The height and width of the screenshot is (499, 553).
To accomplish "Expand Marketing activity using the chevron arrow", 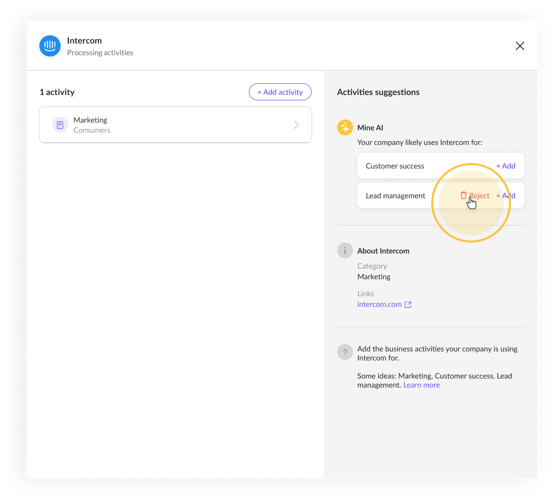I will coord(296,125).
